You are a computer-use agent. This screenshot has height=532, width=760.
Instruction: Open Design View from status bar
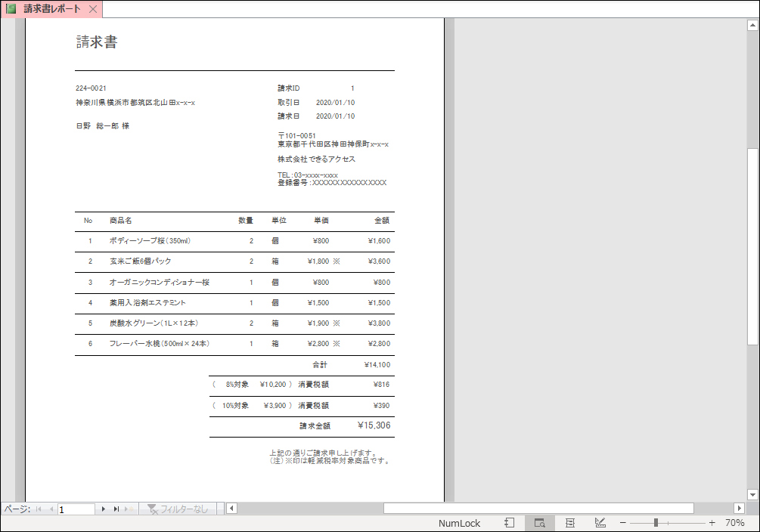click(600, 523)
